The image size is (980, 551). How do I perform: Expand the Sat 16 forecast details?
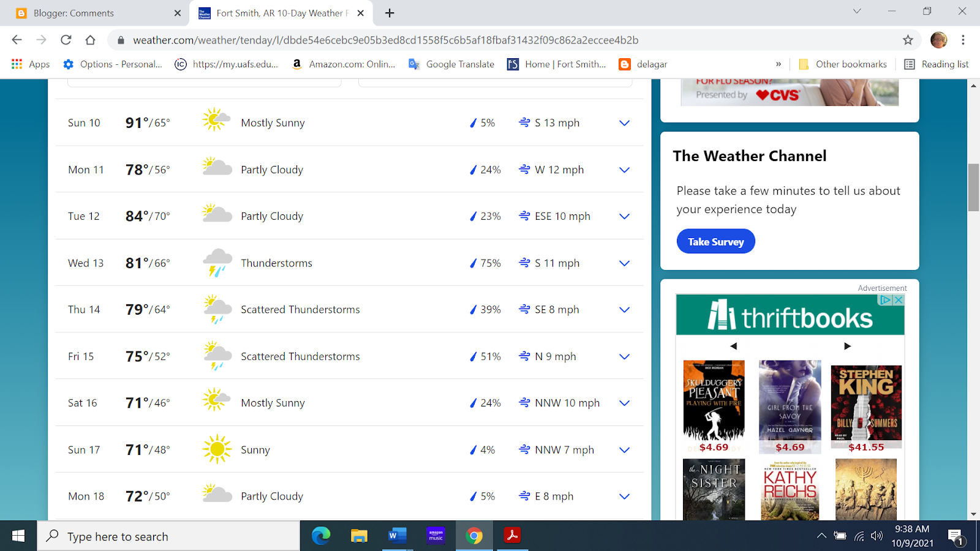coord(624,403)
